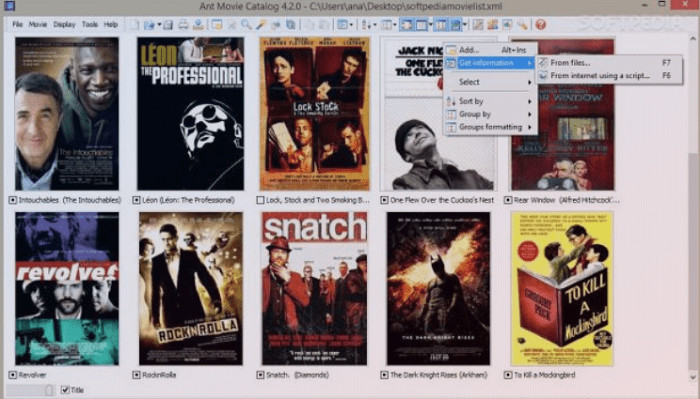The width and height of the screenshot is (700, 399).
Task: Click the orange people toolbar icon
Action: point(493,25)
